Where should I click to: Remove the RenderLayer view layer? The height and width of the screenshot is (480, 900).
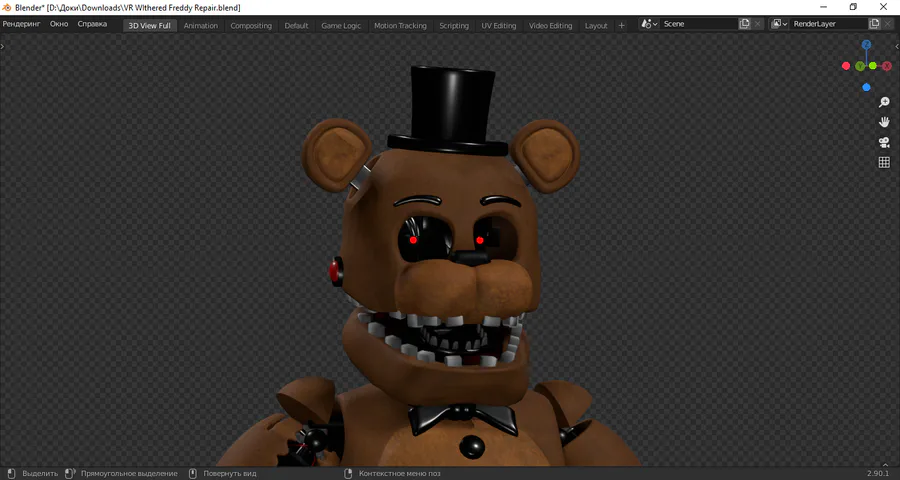887,24
